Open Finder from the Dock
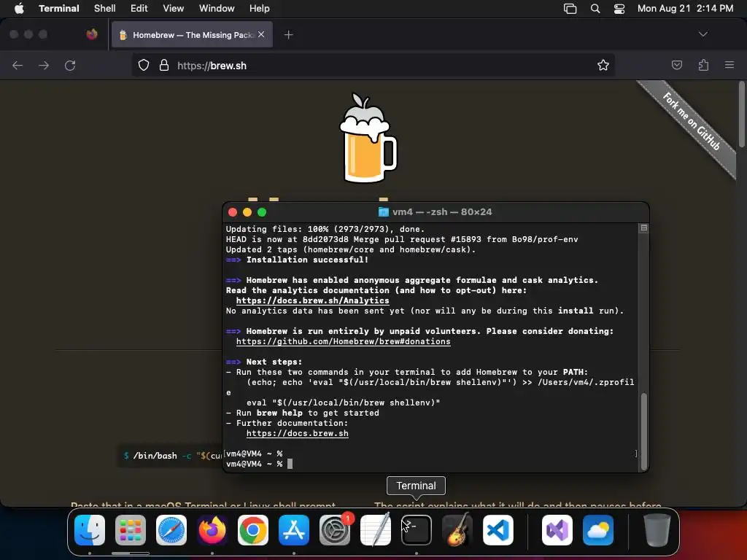The image size is (747, 560). point(90,530)
